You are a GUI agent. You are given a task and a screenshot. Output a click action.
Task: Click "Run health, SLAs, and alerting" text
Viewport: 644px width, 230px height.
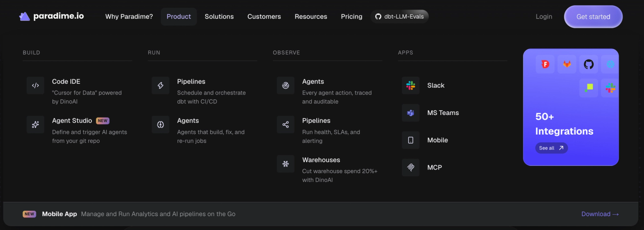tap(331, 137)
